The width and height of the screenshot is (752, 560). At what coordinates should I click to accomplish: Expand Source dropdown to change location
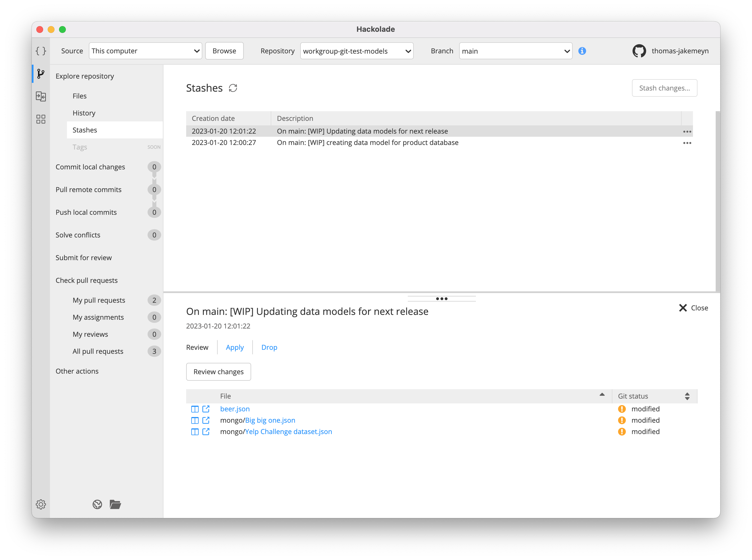[x=144, y=50]
